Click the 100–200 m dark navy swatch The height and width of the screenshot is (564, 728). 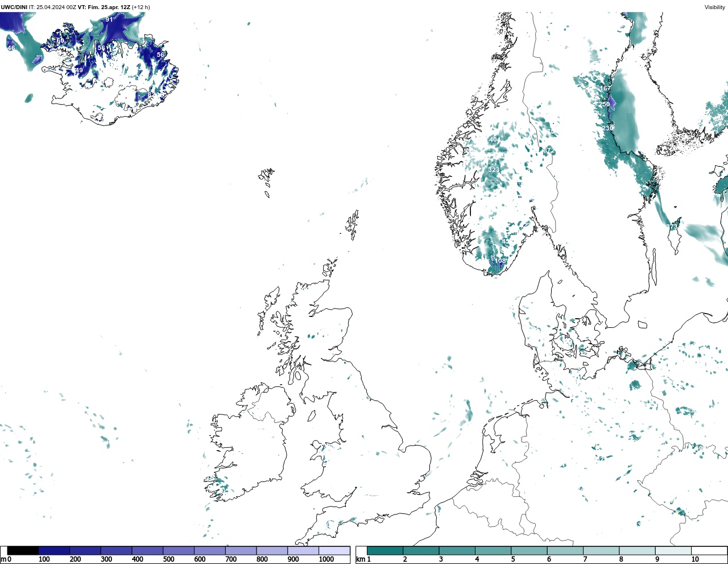tap(54, 550)
